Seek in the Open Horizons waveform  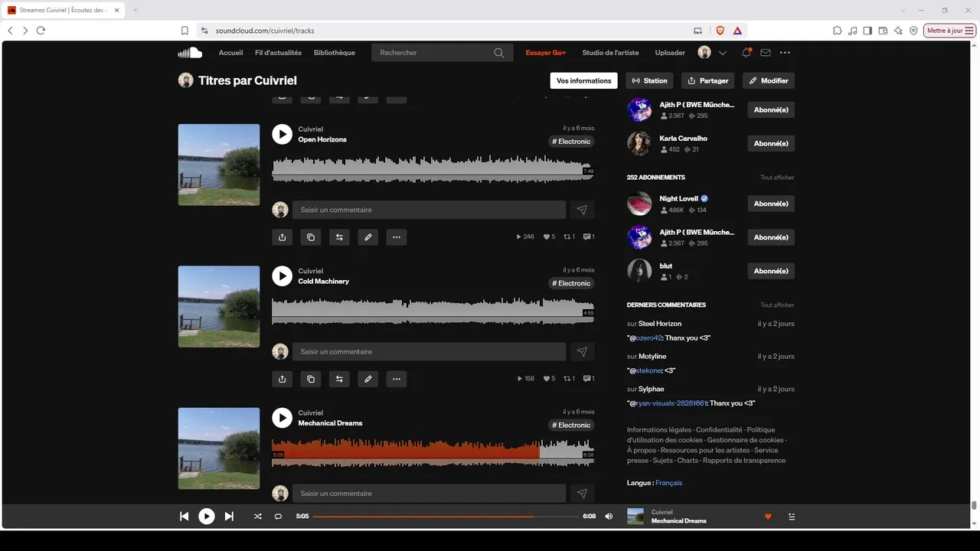(433, 170)
